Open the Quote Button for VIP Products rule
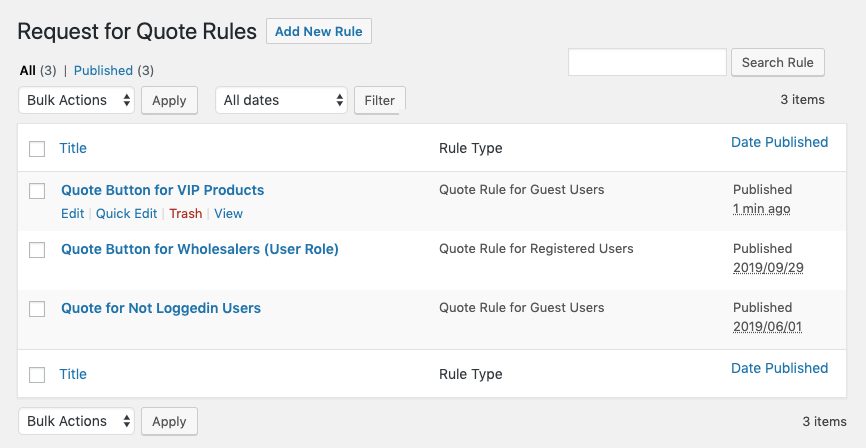This screenshot has width=866, height=448. coord(162,190)
